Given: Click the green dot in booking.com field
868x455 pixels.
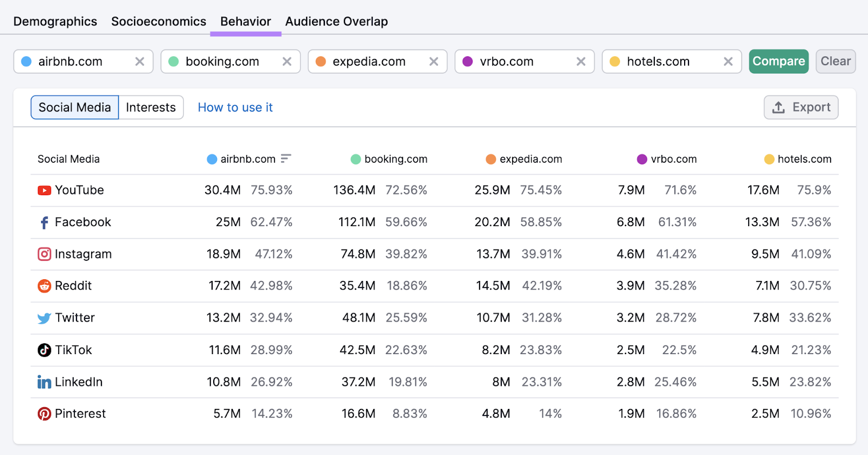Looking at the screenshot, I should click(174, 61).
